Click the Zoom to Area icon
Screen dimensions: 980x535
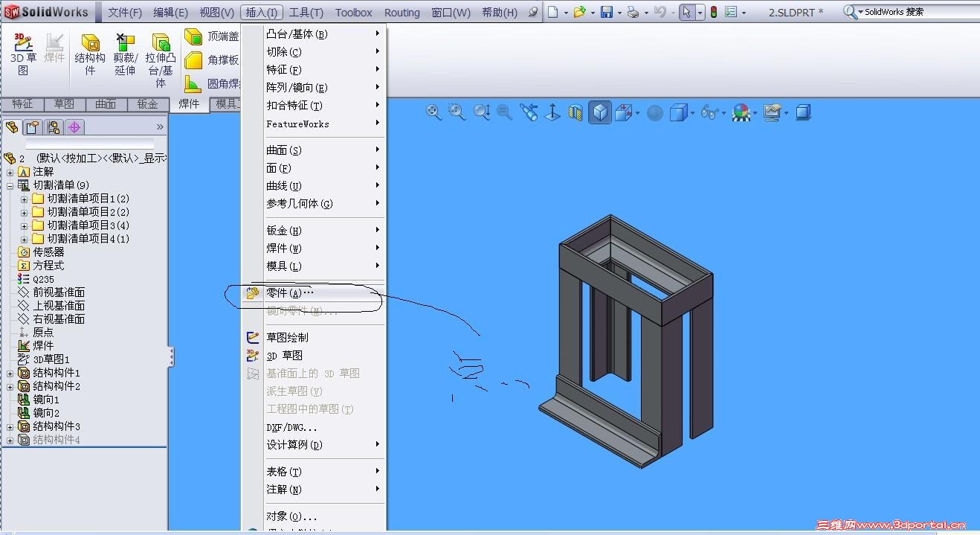coord(457,112)
